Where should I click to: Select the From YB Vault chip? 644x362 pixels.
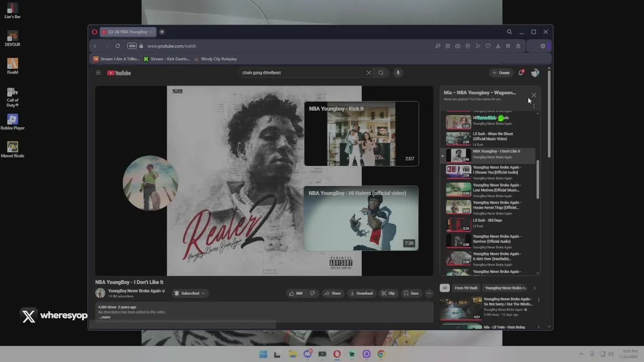[466, 288]
